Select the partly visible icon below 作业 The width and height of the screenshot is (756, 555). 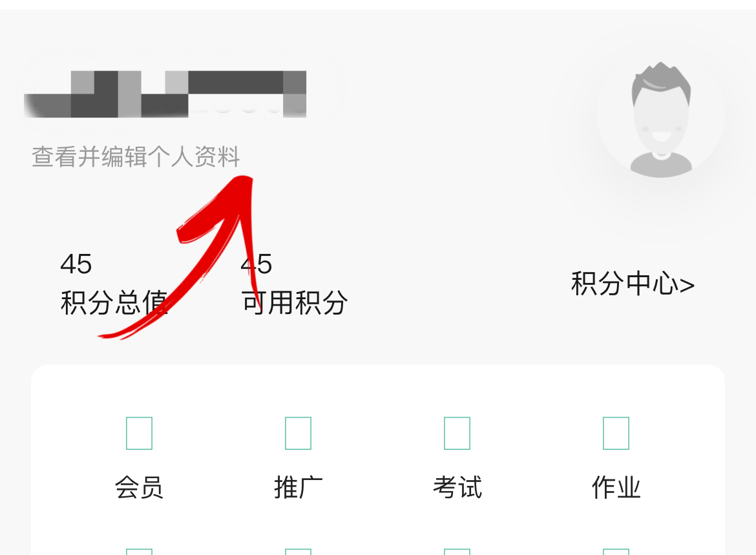click(x=616, y=552)
